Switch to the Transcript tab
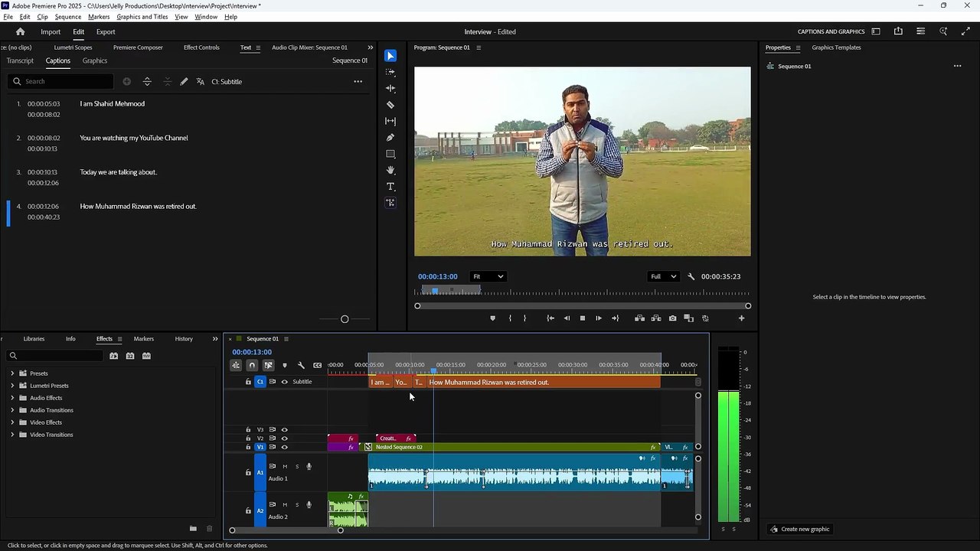Viewport: 980px width, 551px height. coord(20,60)
